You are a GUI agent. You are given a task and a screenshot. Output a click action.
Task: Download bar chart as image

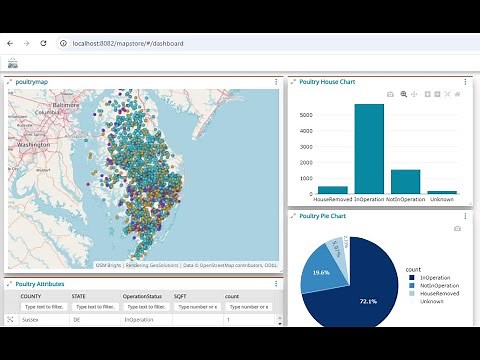(390, 94)
